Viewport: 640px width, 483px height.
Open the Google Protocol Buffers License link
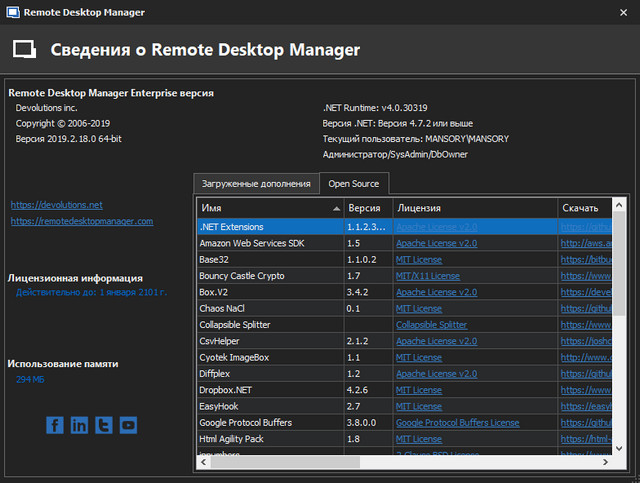click(x=457, y=423)
